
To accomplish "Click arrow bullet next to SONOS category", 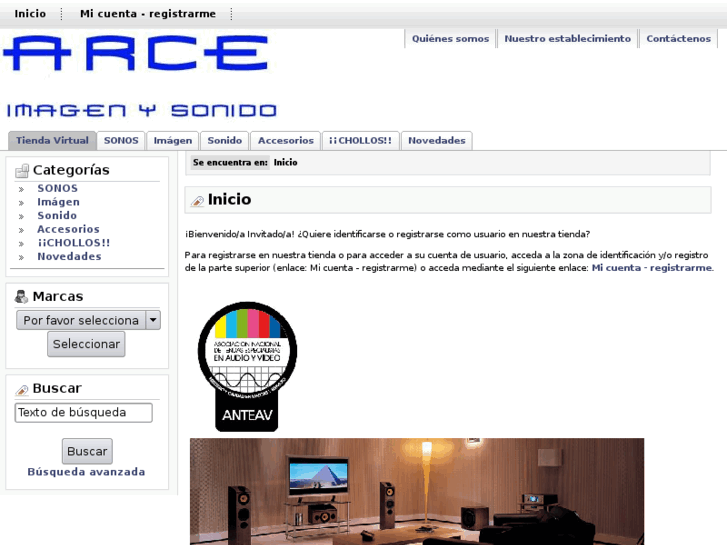I will pyautogui.click(x=21, y=189).
